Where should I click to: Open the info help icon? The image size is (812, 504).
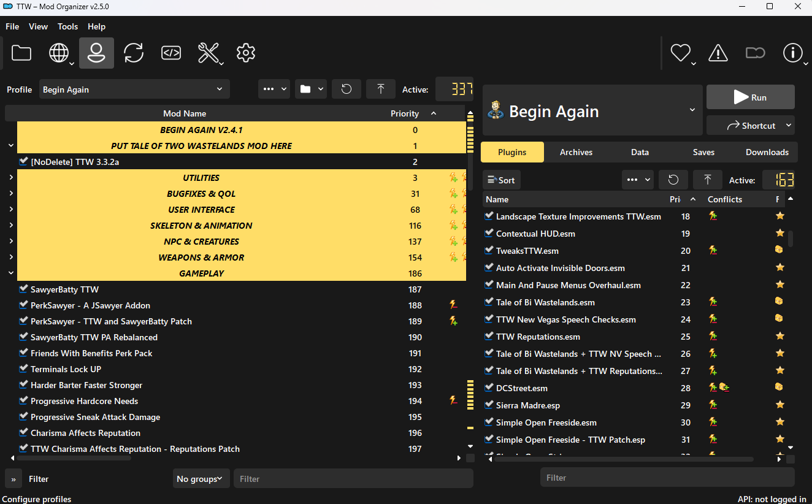tap(793, 53)
